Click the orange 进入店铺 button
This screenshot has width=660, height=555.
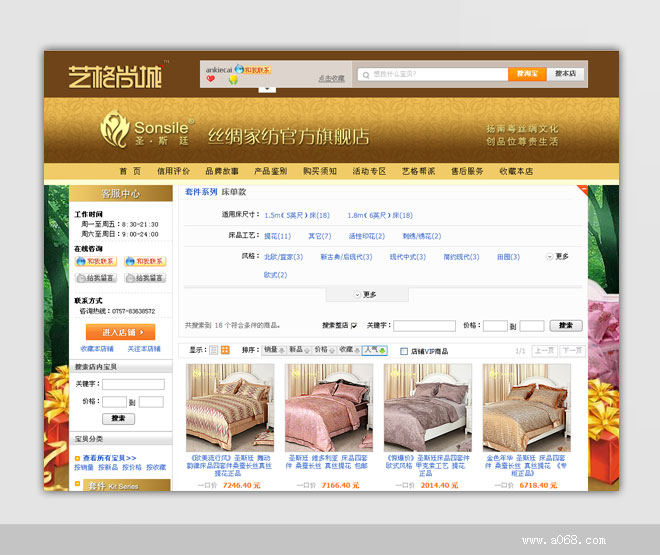pyautogui.click(x=120, y=332)
